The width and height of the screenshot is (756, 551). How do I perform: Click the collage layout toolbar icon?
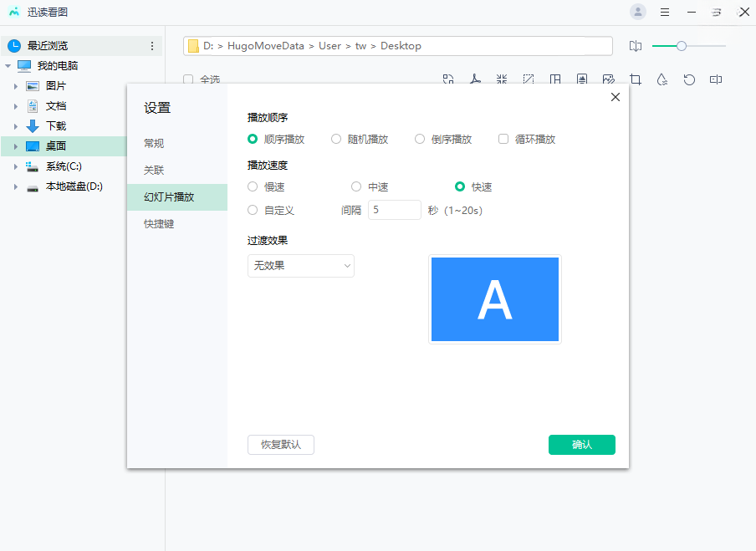(555, 79)
